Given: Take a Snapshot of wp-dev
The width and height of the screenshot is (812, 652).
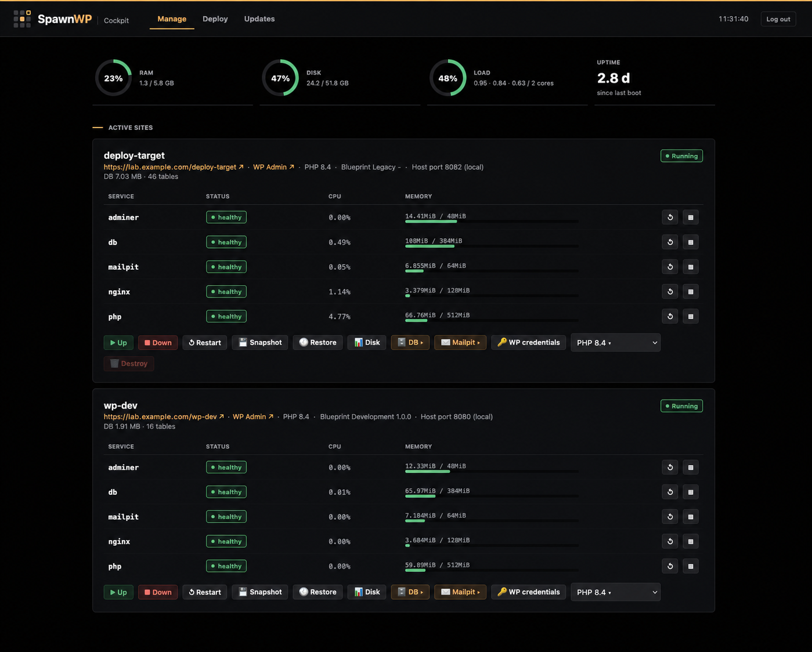Looking at the screenshot, I should [x=260, y=592].
